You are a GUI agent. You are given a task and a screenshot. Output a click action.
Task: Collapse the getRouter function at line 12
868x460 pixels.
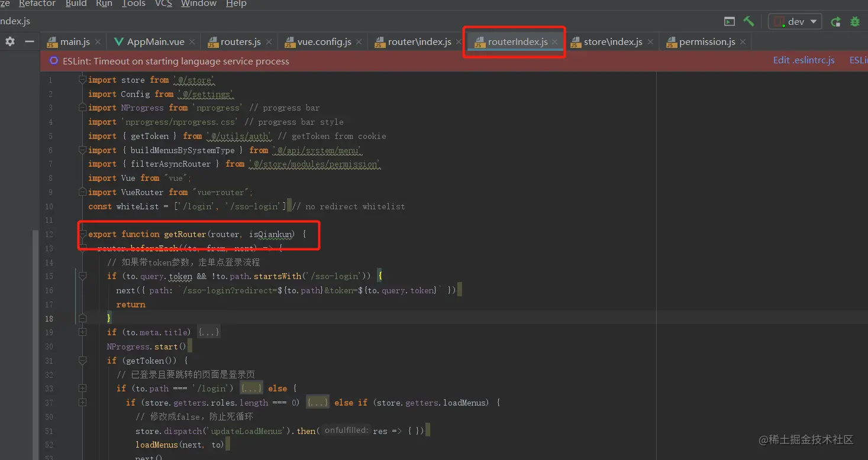click(83, 234)
